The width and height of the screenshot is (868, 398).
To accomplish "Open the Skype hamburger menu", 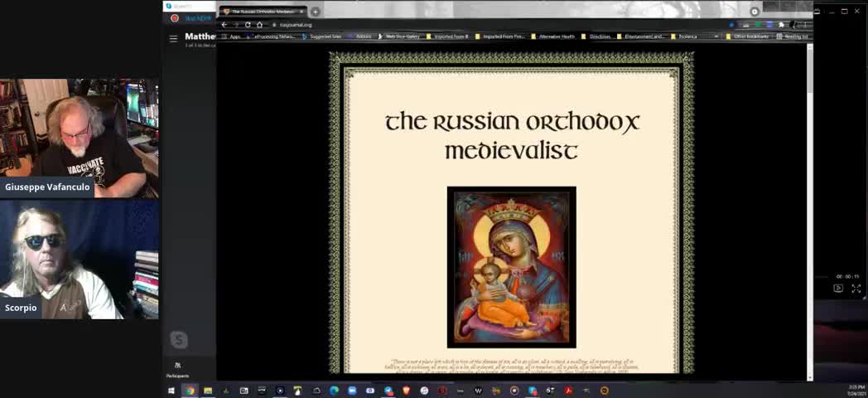I will (x=173, y=38).
